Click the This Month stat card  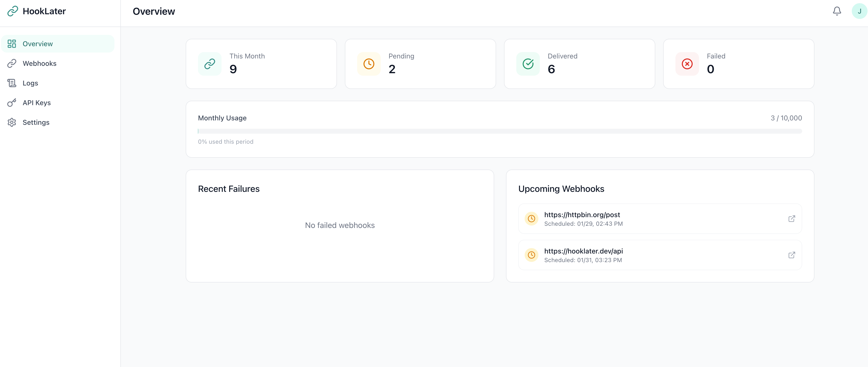click(261, 64)
